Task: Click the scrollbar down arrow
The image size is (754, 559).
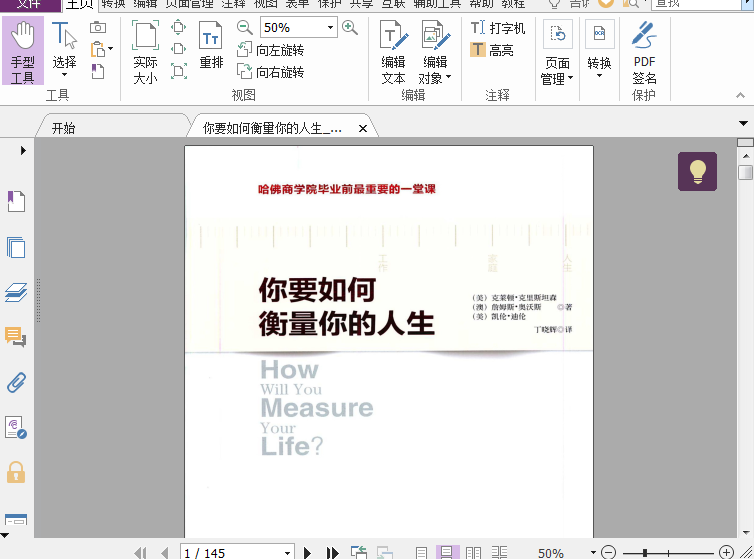Action: point(745,533)
